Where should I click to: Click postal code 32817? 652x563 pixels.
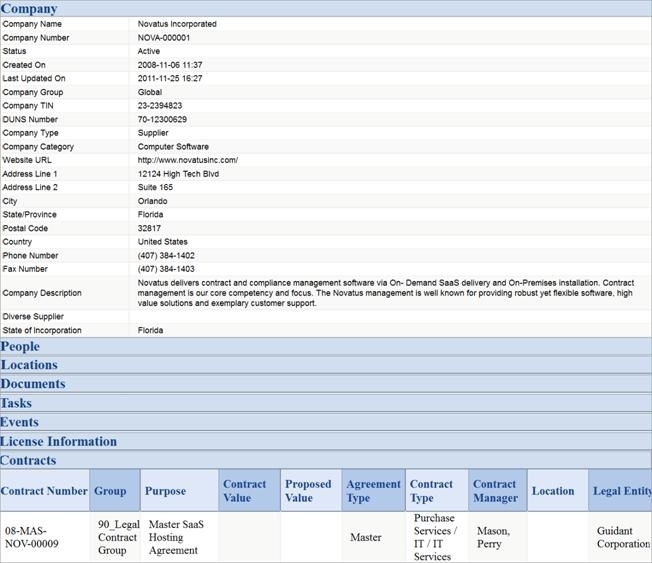tap(149, 228)
